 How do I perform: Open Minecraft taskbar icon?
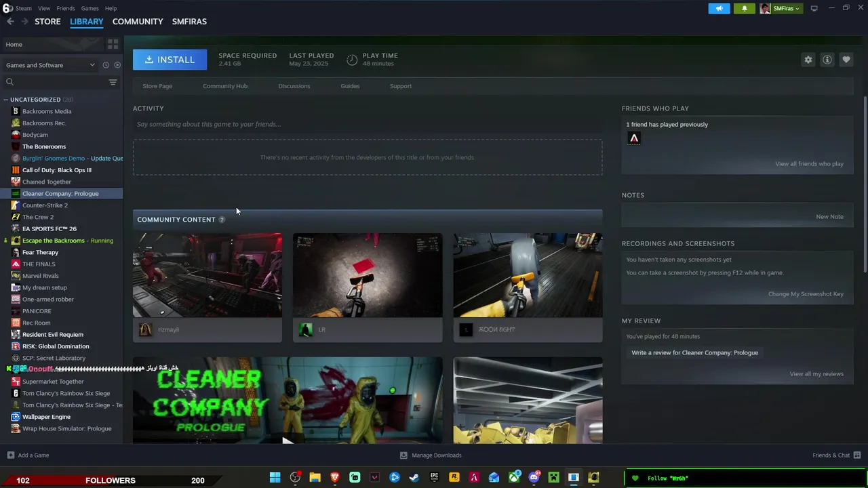[x=553, y=477]
